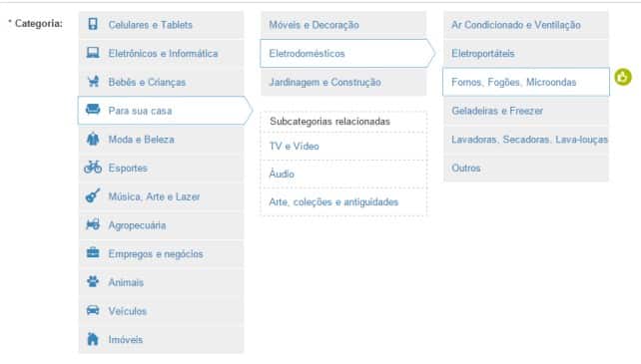Choose the Imóveis category
Image resolution: width=641 pixels, height=364 pixels.
161,339
